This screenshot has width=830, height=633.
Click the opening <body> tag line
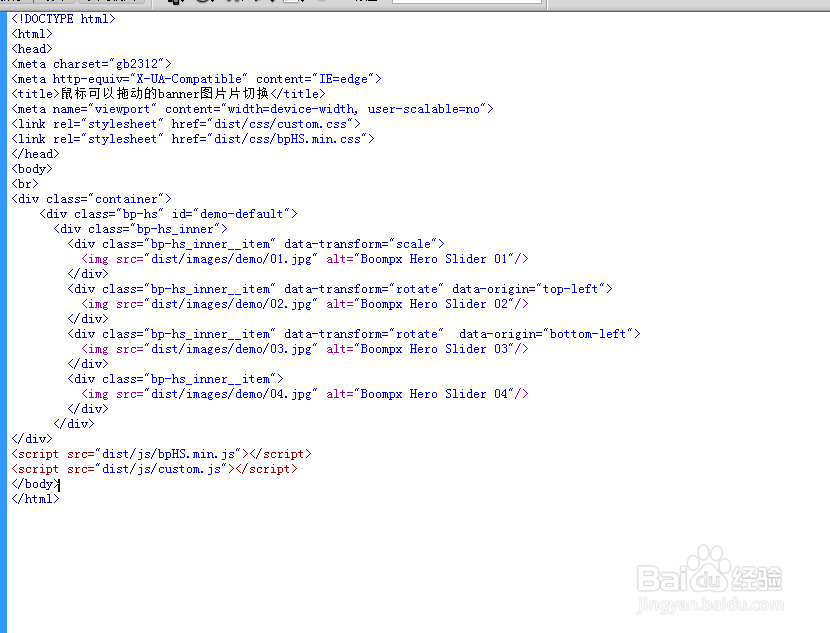pos(32,169)
